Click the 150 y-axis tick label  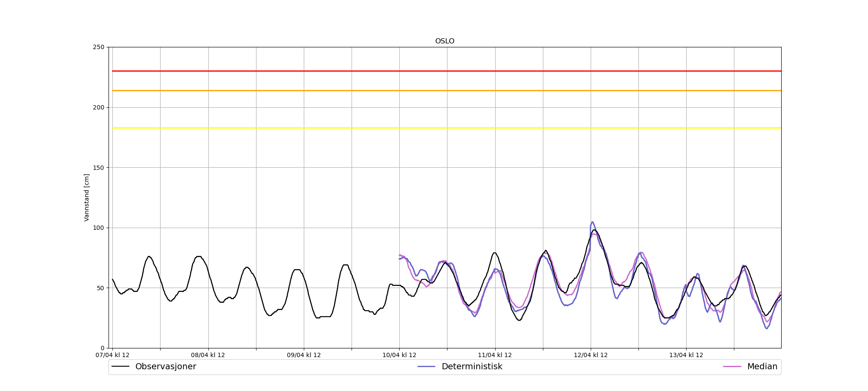click(x=99, y=168)
